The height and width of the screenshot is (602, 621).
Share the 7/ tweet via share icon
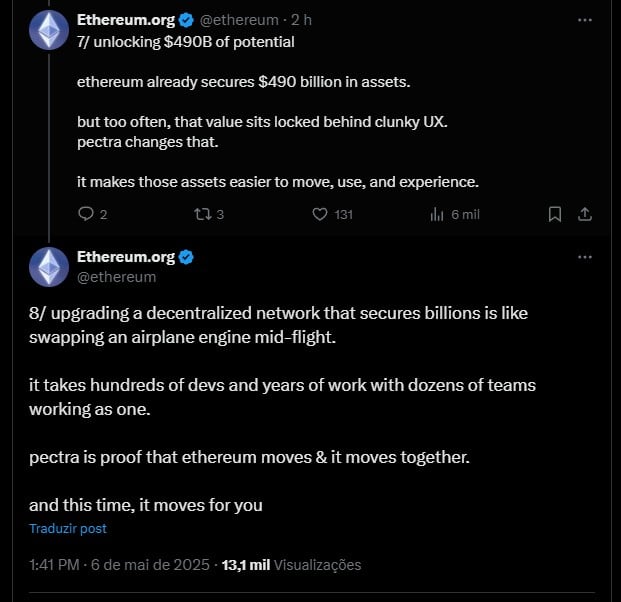point(585,214)
